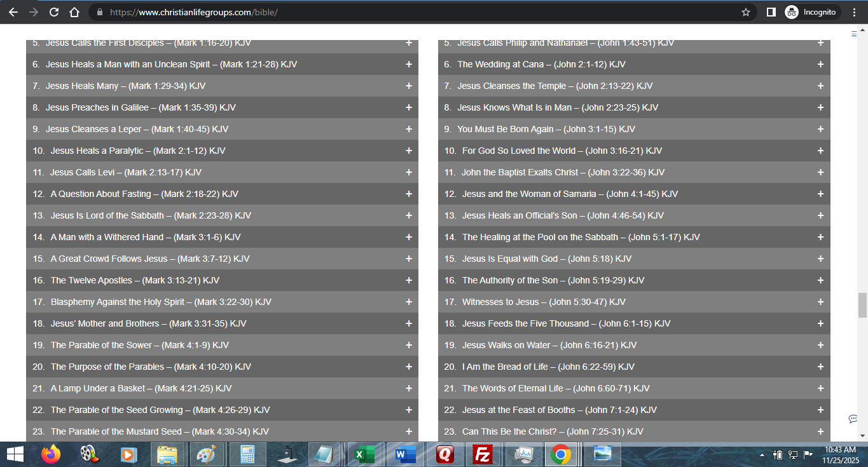Image resolution: width=868 pixels, height=467 pixels.
Task: Open FileZilla from the taskbar
Action: point(484,454)
